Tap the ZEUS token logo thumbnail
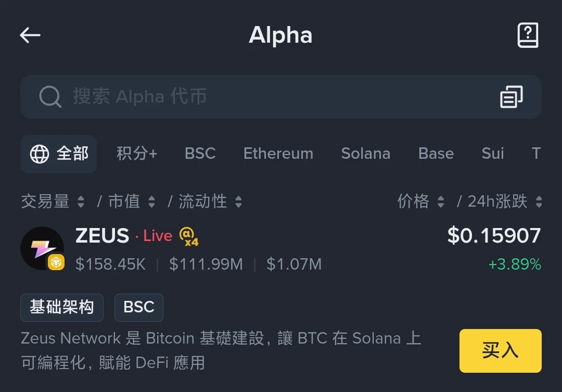 (x=43, y=249)
